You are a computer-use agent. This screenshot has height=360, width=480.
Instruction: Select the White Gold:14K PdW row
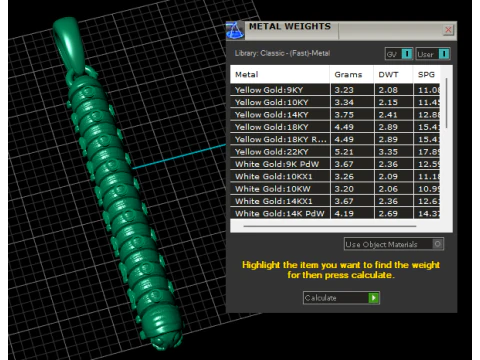click(x=335, y=213)
